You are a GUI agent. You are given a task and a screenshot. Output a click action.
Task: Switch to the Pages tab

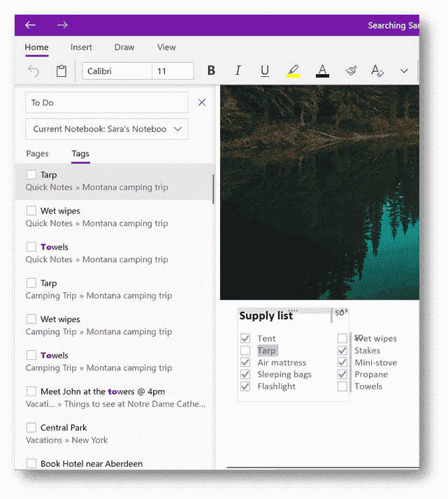click(37, 154)
